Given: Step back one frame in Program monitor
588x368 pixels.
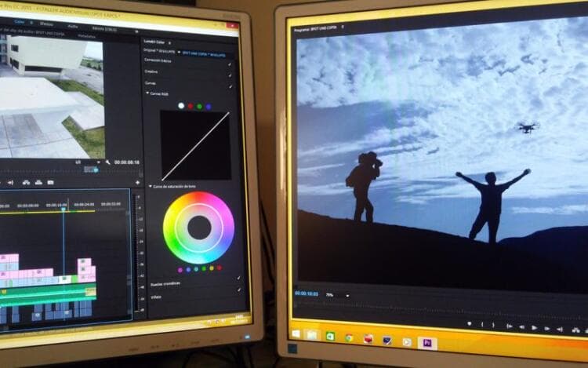Looking at the screenshot, I should click(521, 327).
